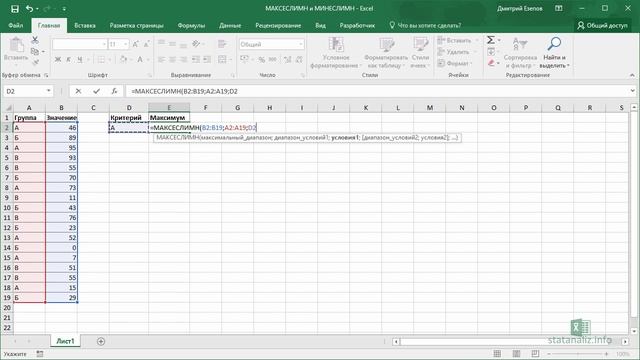Select the Лист1 sheet tab
Viewport: 640px width, 360px height.
click(x=65, y=341)
